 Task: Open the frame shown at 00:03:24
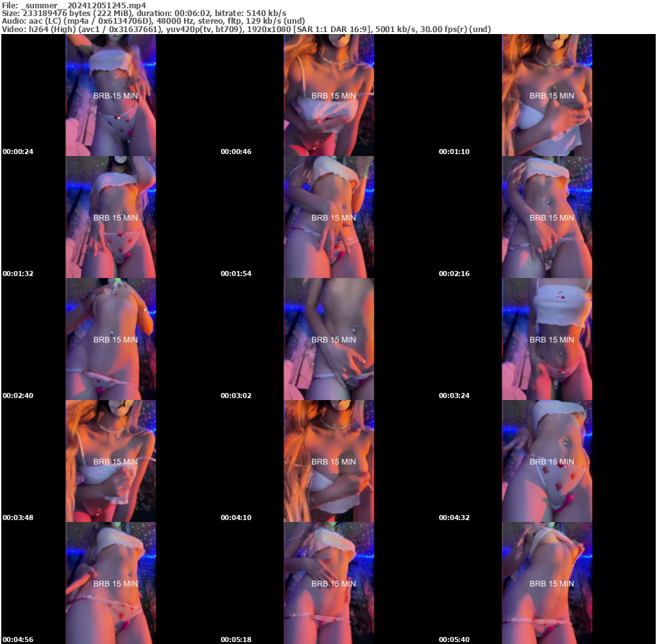tap(547, 338)
